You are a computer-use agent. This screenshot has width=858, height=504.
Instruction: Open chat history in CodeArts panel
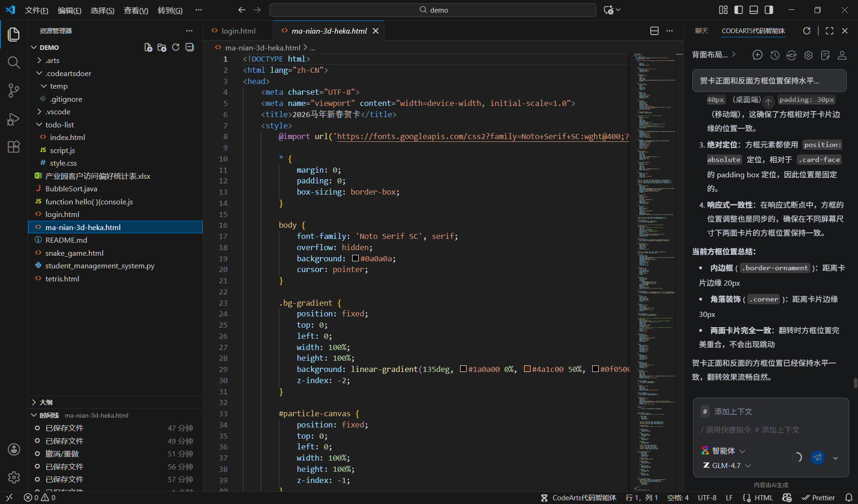(x=775, y=55)
